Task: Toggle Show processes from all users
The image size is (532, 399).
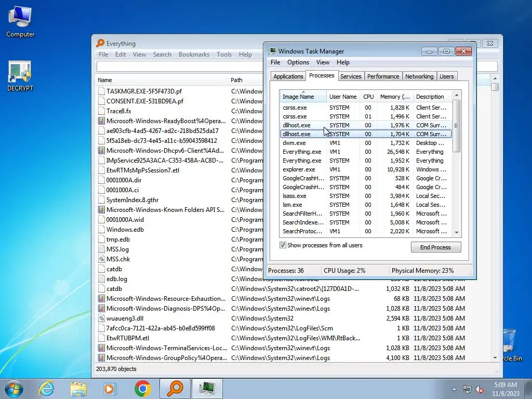Action: pos(283,245)
